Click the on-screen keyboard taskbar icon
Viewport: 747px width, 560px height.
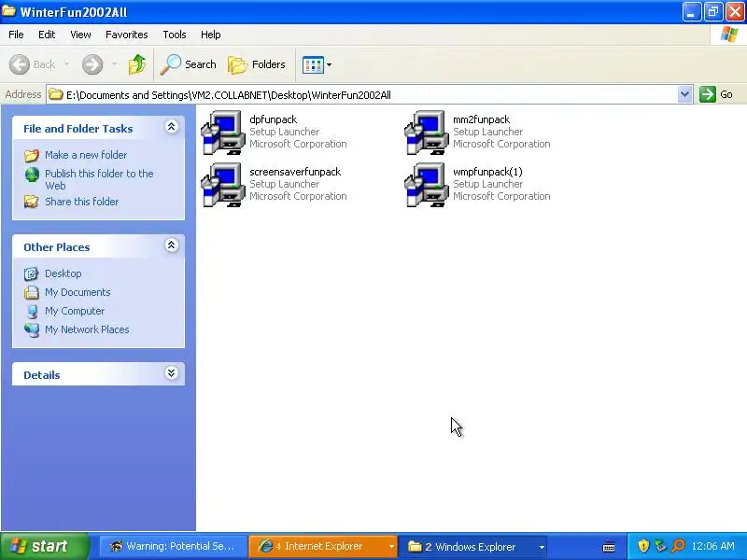coord(609,547)
